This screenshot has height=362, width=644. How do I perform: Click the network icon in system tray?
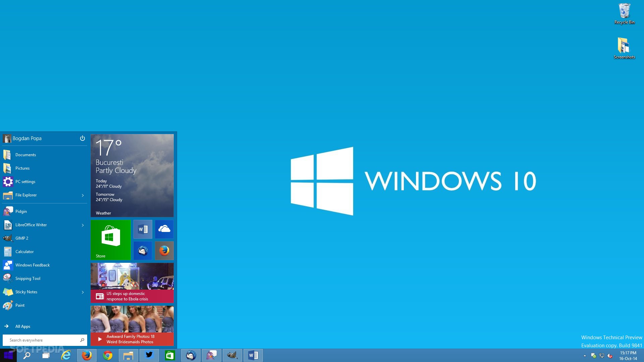(602, 356)
